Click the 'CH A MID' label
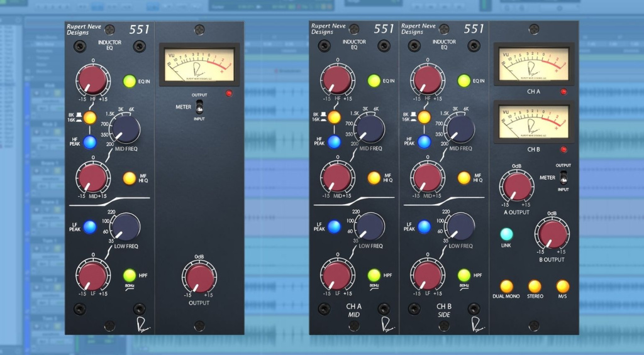Viewport: 644px width, 355px height. tap(353, 310)
